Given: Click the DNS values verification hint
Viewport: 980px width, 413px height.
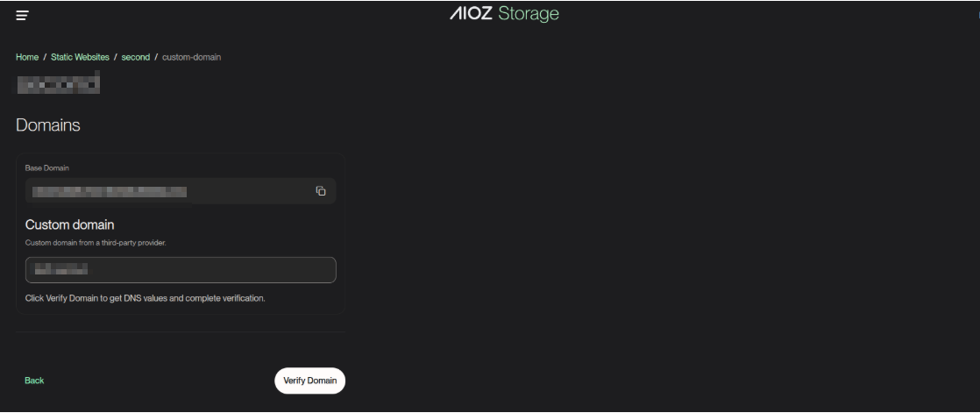Looking at the screenshot, I should tap(145, 298).
